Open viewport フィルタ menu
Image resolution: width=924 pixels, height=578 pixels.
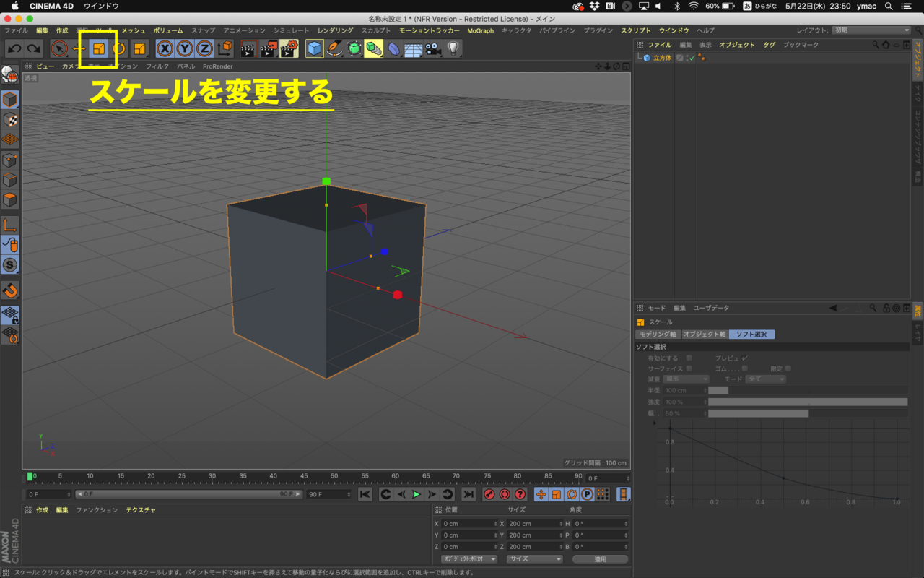(157, 66)
